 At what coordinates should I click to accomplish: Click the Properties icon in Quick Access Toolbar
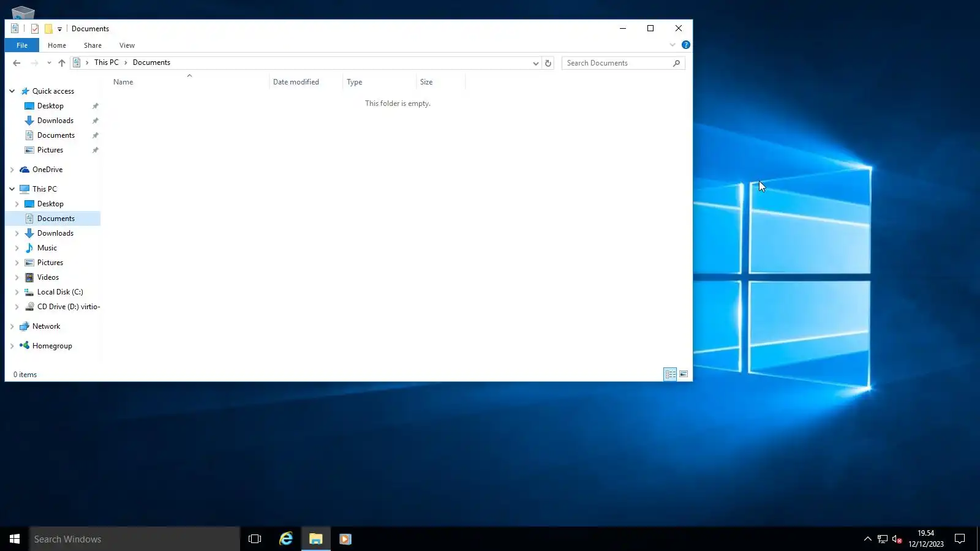tap(35, 29)
